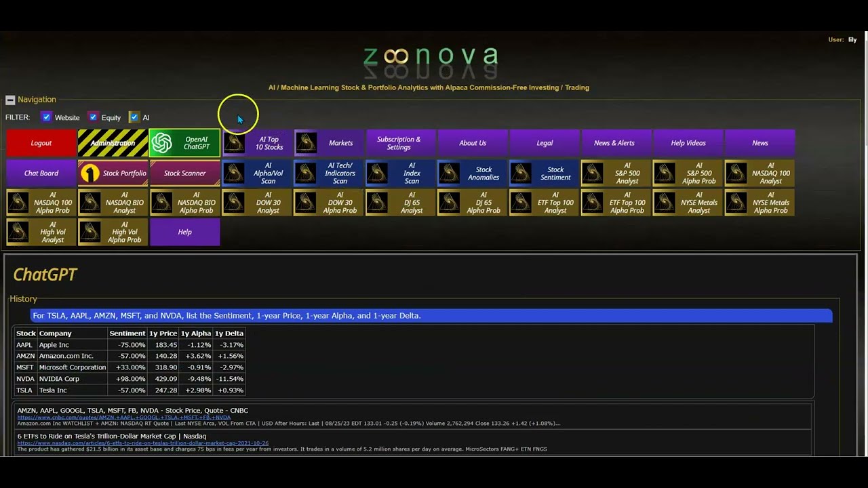Click the purple Help button
Image resolution: width=868 pixels, height=488 pixels.
point(185,232)
